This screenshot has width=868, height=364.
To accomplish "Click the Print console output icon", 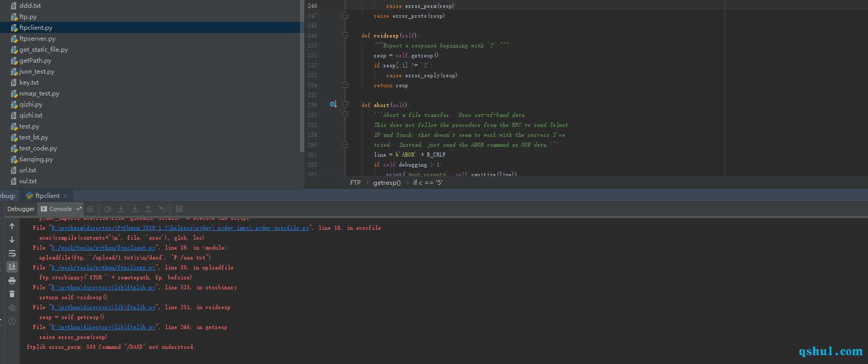I will [x=12, y=280].
